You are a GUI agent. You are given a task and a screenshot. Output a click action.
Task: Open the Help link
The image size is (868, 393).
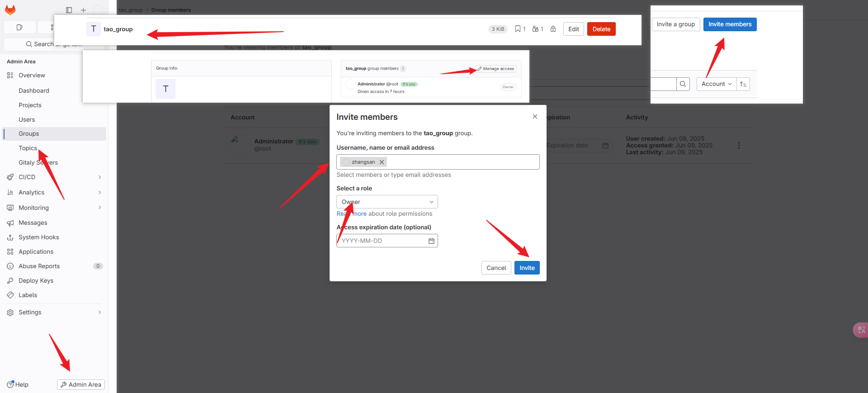pyautogui.click(x=18, y=384)
